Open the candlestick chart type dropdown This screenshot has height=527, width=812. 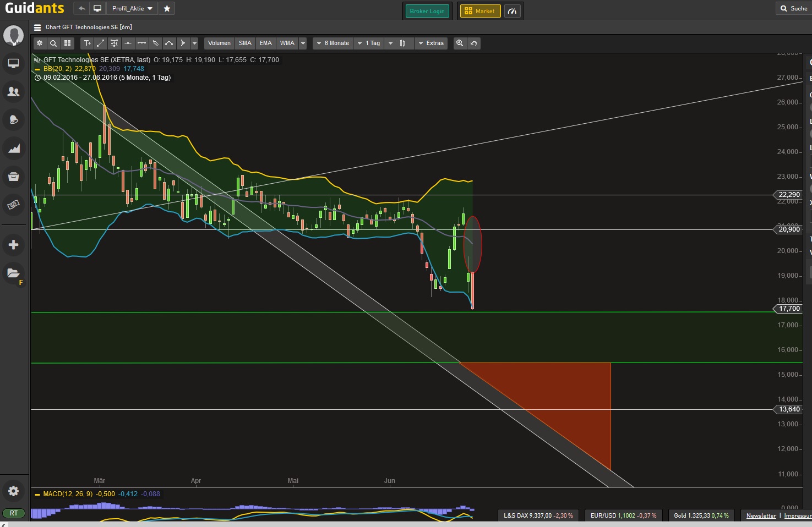(x=398, y=43)
